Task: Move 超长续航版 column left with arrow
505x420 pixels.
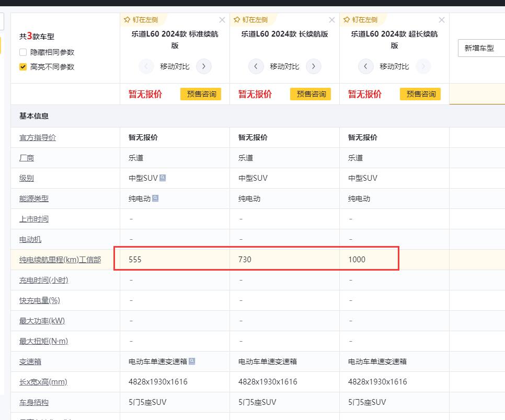Action: [365, 66]
